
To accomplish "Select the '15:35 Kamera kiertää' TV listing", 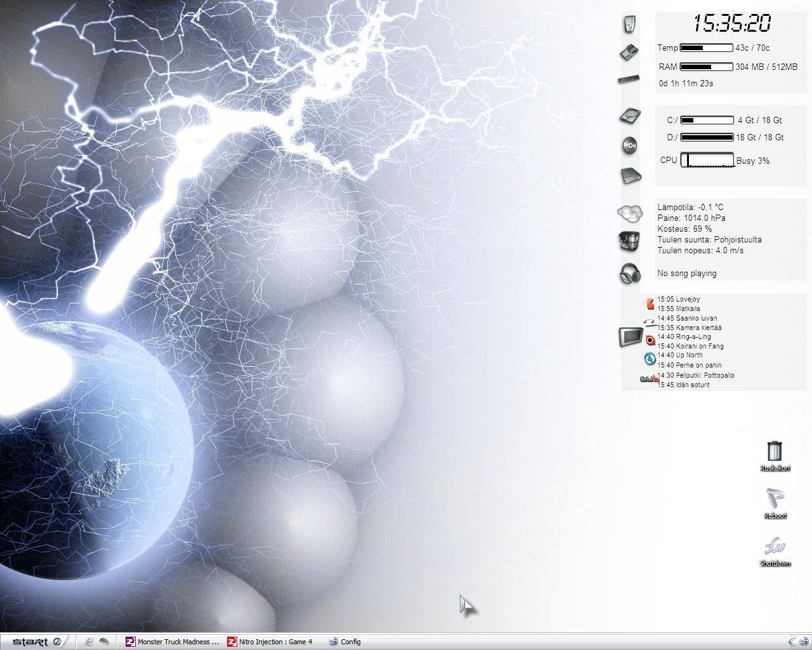I will [x=689, y=328].
